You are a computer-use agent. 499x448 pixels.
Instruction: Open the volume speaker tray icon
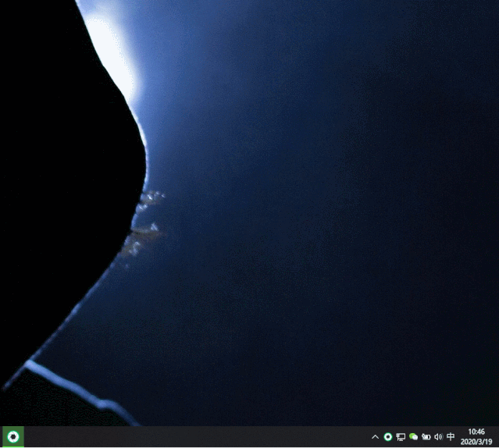(438, 437)
